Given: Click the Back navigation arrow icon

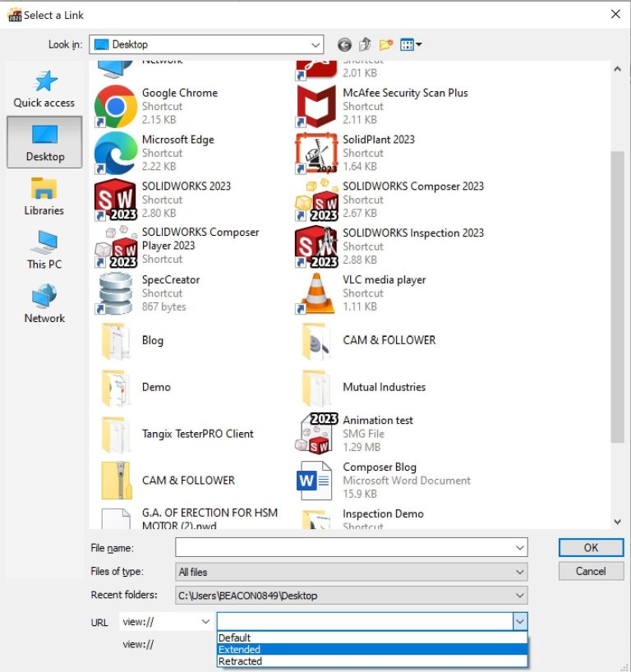Looking at the screenshot, I should [x=344, y=44].
